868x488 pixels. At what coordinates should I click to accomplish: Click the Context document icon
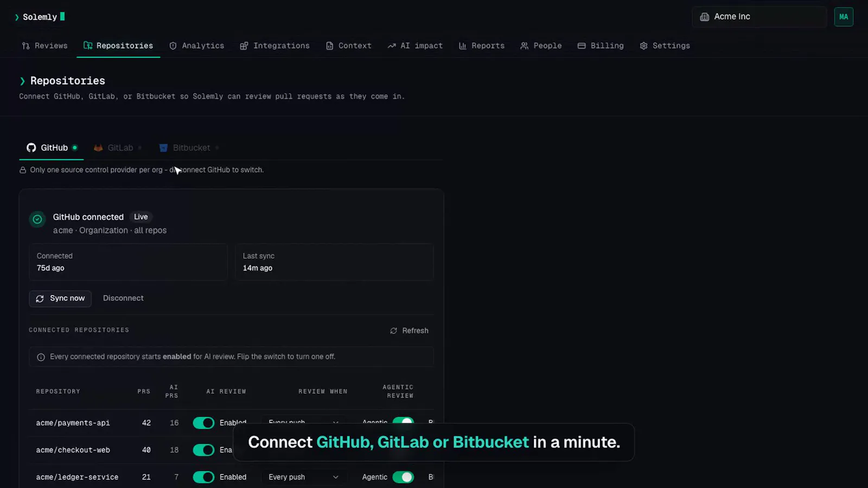[x=329, y=46]
